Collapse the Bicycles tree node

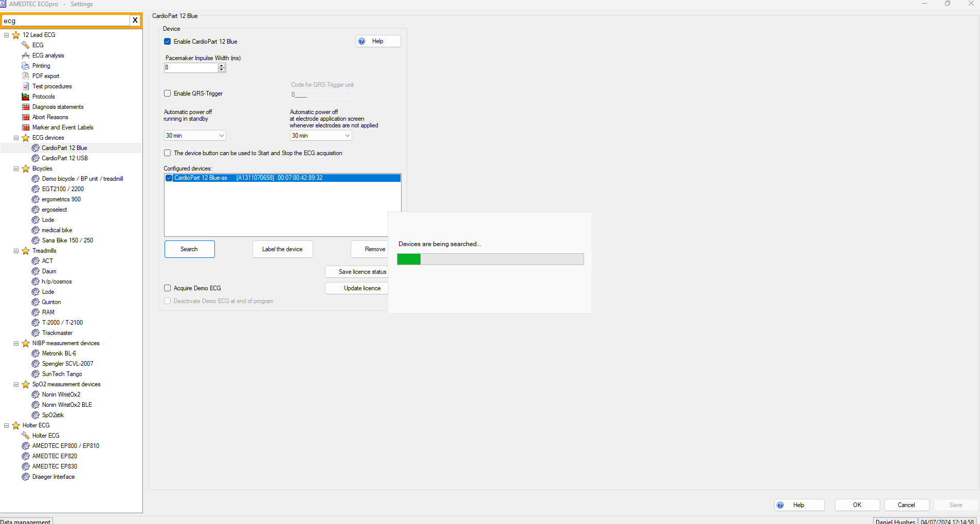[16, 169]
